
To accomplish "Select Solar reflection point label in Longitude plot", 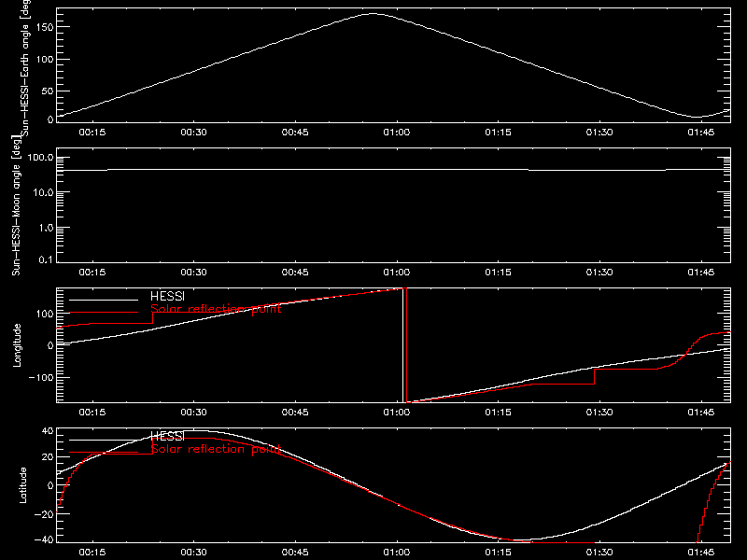I will pos(216,309).
